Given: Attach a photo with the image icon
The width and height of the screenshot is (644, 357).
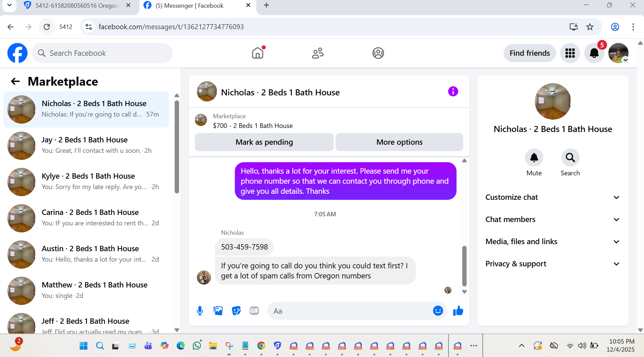Looking at the screenshot, I should pyautogui.click(x=218, y=311).
